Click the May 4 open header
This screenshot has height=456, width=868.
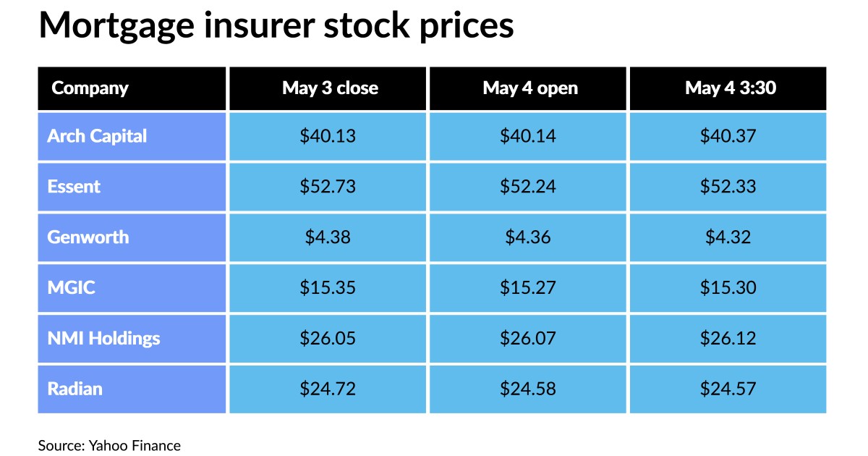(x=530, y=88)
